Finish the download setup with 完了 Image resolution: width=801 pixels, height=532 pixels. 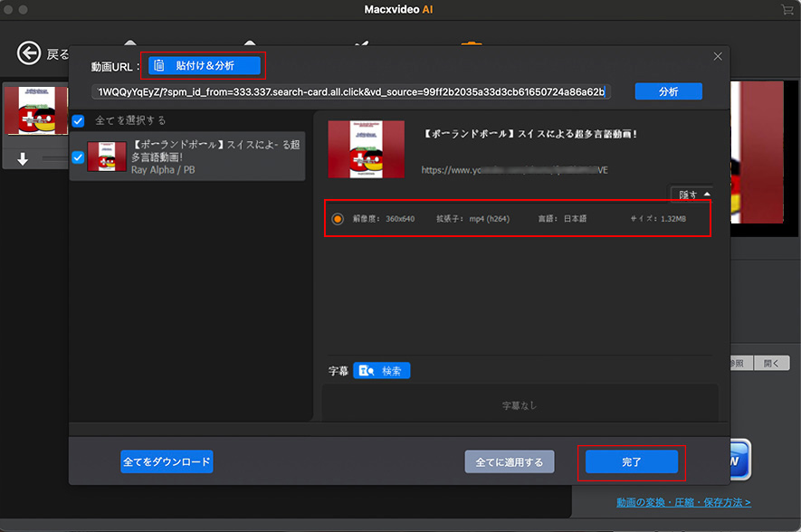(x=631, y=461)
